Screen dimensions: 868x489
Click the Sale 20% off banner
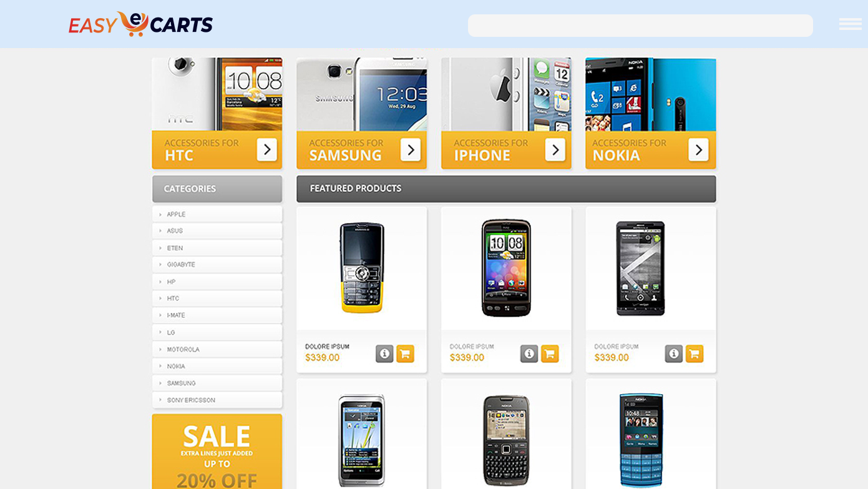point(217,452)
